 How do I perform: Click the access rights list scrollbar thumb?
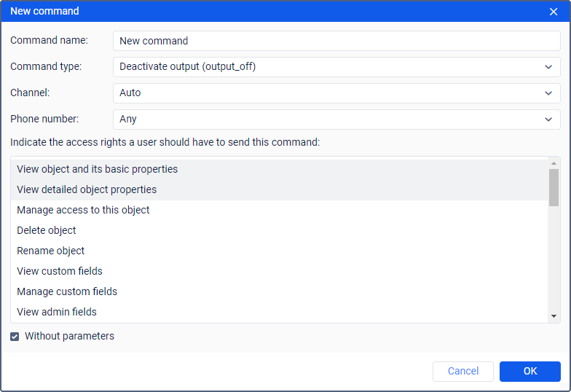tap(554, 188)
